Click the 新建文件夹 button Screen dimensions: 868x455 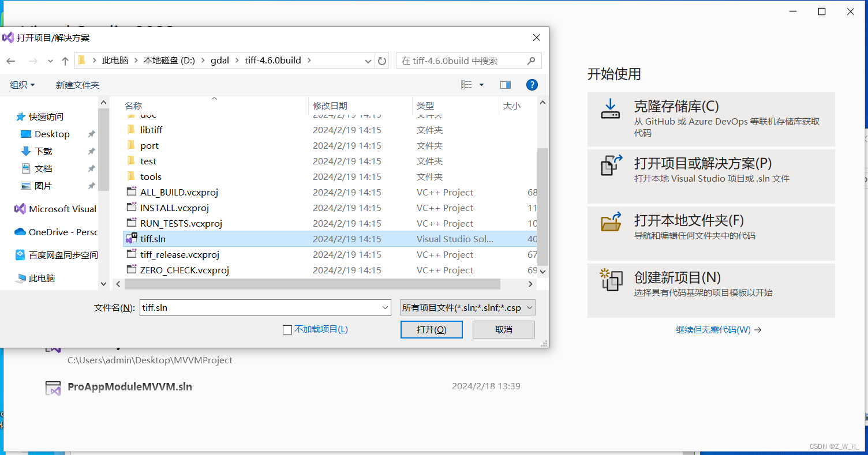pos(77,85)
